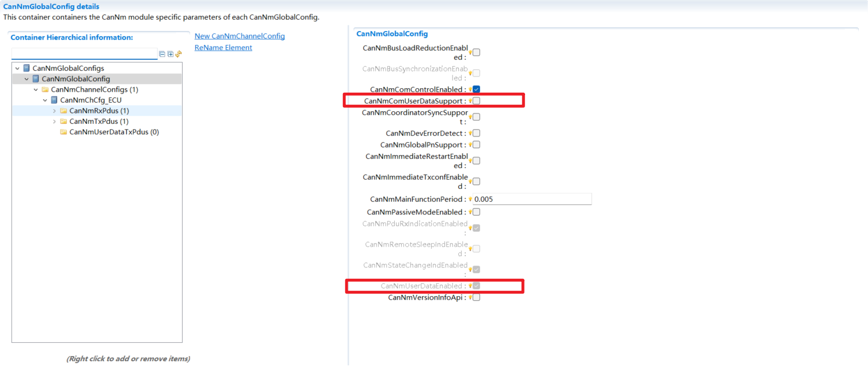Uncheck the CanNmComControlEnabled checkbox
868x367 pixels.
pyautogui.click(x=477, y=89)
